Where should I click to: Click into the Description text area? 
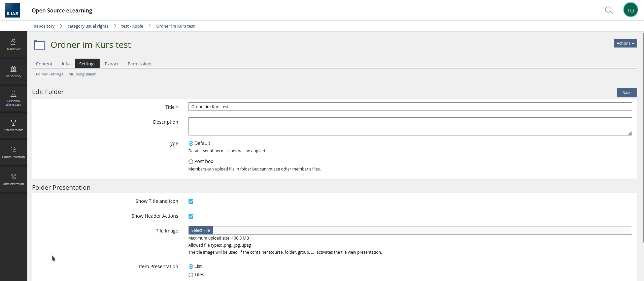coord(410,126)
